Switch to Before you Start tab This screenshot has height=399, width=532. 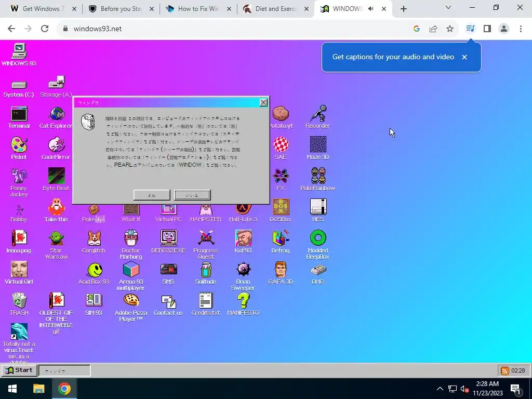(121, 9)
